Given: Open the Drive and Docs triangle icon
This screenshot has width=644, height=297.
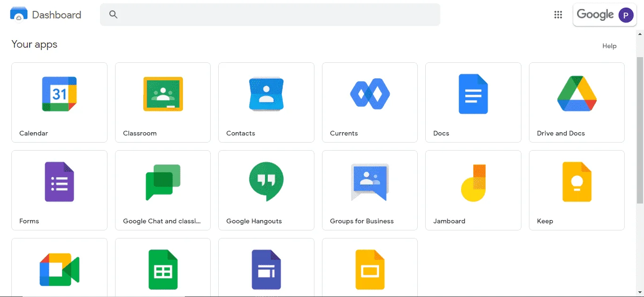Looking at the screenshot, I should coord(577,93).
